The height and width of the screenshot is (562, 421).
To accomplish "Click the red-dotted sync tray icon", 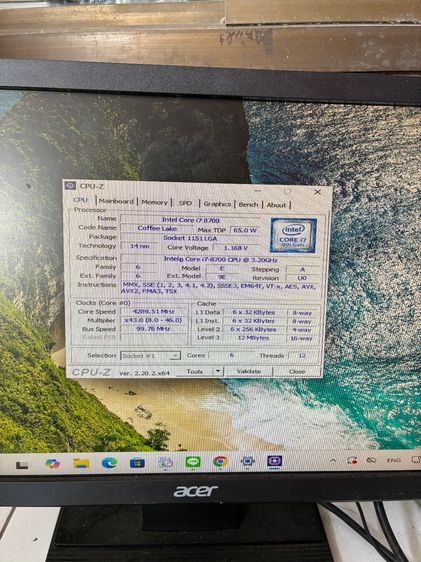I will [352, 461].
